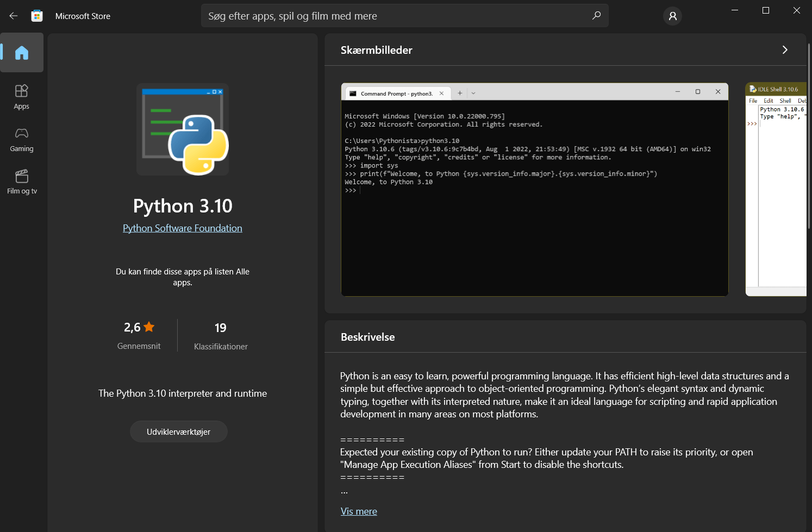Screen dimensions: 812x532
Task: View the Command Prompt screenshot
Action: [x=534, y=190]
